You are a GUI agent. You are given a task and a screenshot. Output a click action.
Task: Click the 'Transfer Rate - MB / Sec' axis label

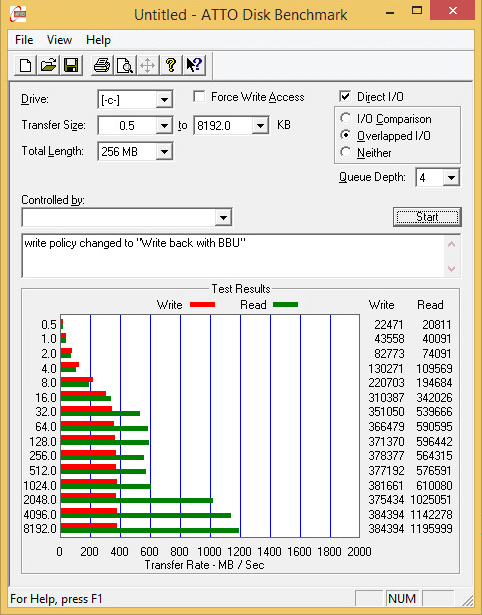pos(204,565)
